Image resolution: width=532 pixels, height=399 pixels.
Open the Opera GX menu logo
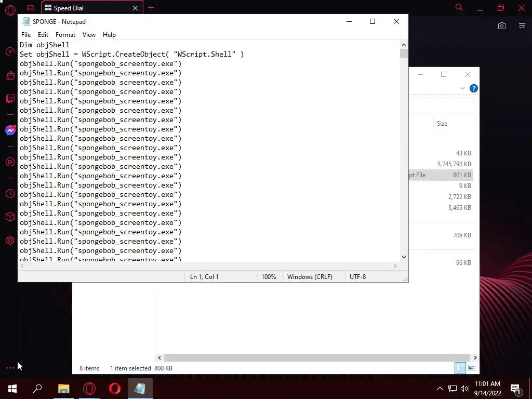tap(10, 10)
